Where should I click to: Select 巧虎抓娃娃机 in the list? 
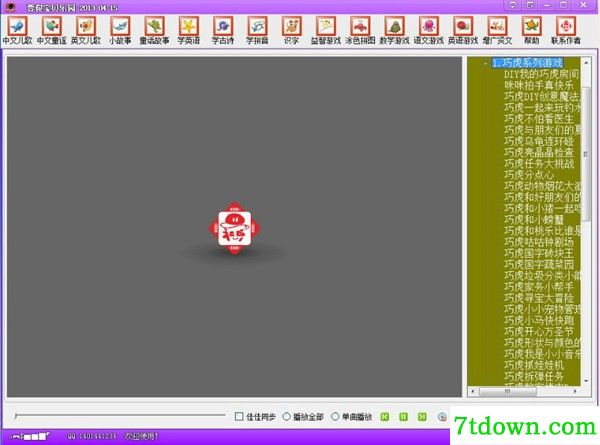point(534,365)
